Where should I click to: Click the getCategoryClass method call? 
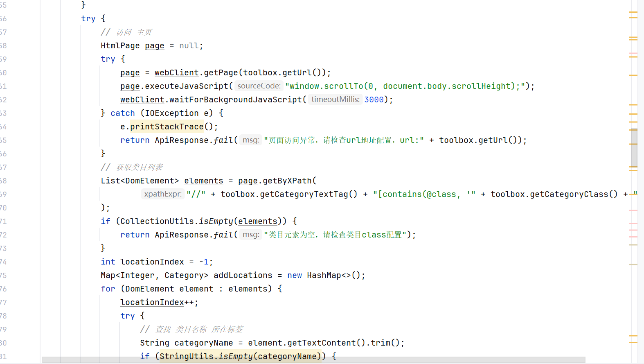coord(574,194)
